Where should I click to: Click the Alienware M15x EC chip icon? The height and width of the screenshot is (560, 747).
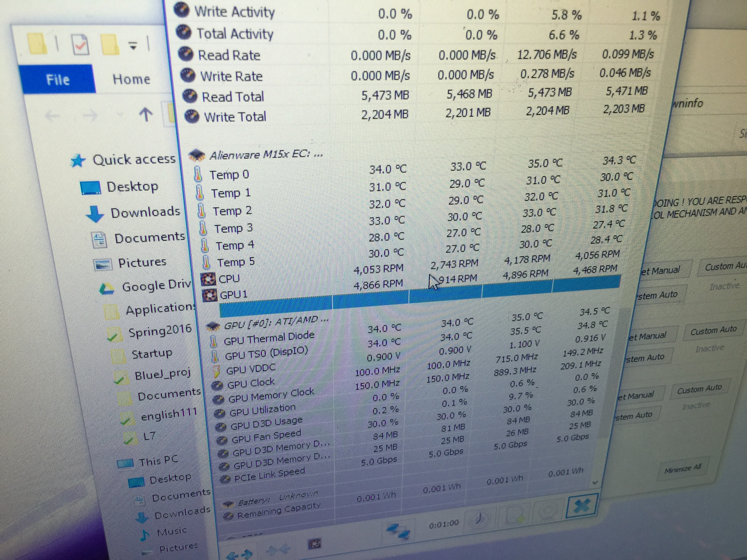(x=197, y=156)
